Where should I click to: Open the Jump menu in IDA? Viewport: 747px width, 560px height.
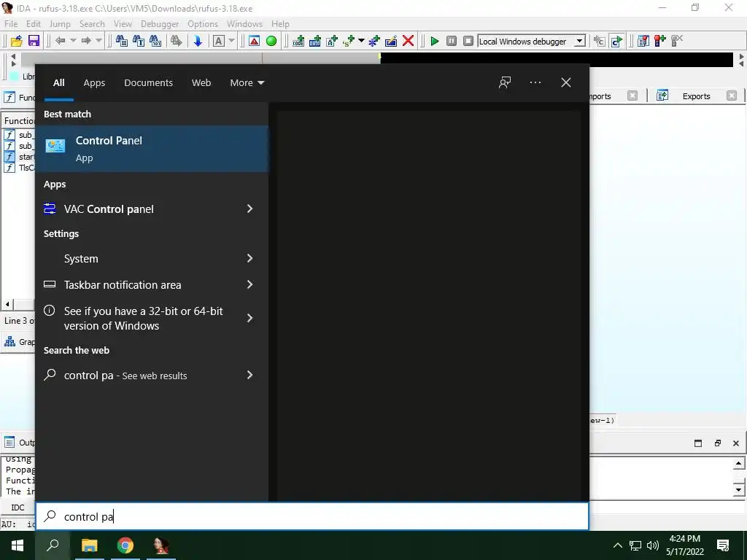60,24
